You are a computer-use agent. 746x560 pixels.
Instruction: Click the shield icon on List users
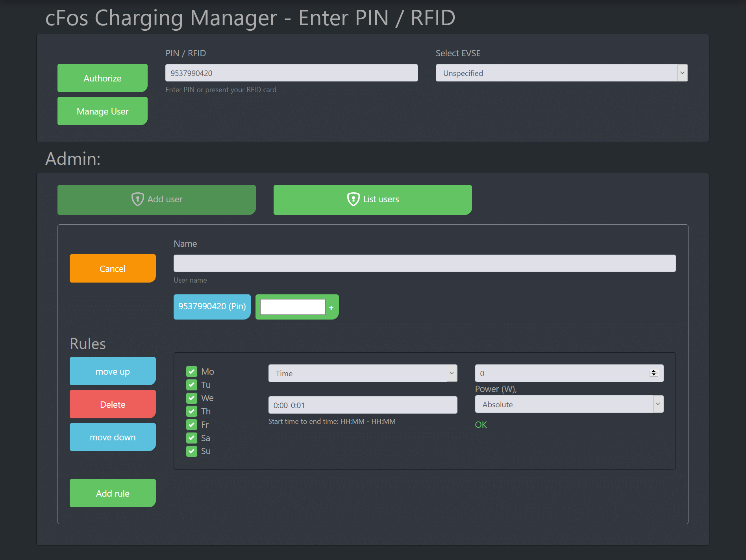tap(353, 199)
